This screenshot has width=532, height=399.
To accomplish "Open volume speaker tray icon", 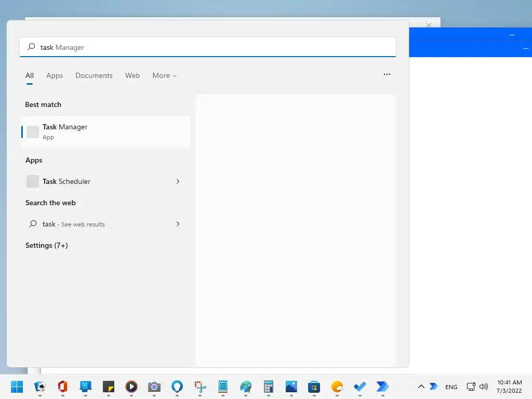I will click(x=484, y=387).
